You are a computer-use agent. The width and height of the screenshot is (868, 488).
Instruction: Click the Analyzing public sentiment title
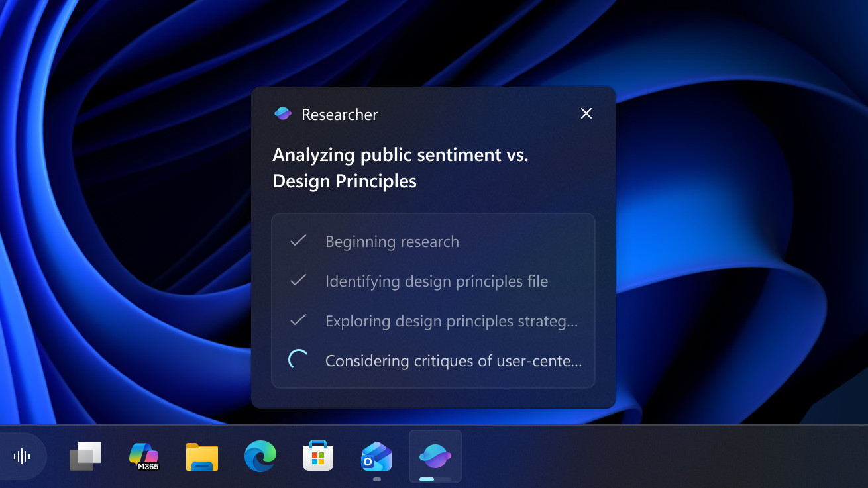pyautogui.click(x=400, y=168)
